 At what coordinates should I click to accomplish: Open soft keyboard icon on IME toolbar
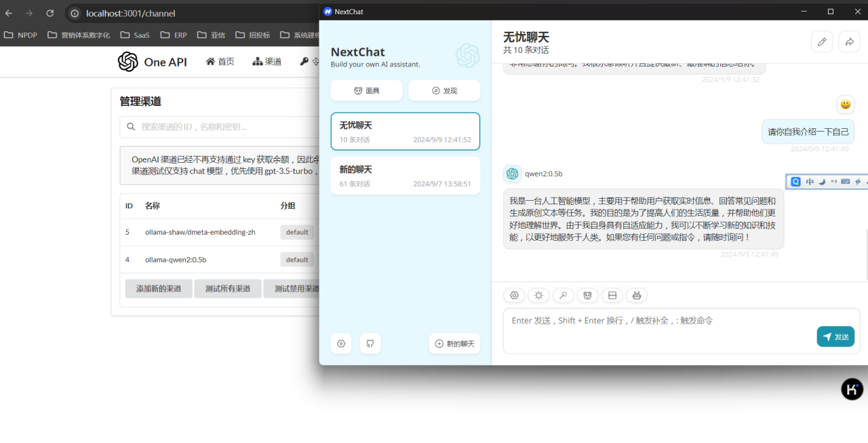point(846,182)
